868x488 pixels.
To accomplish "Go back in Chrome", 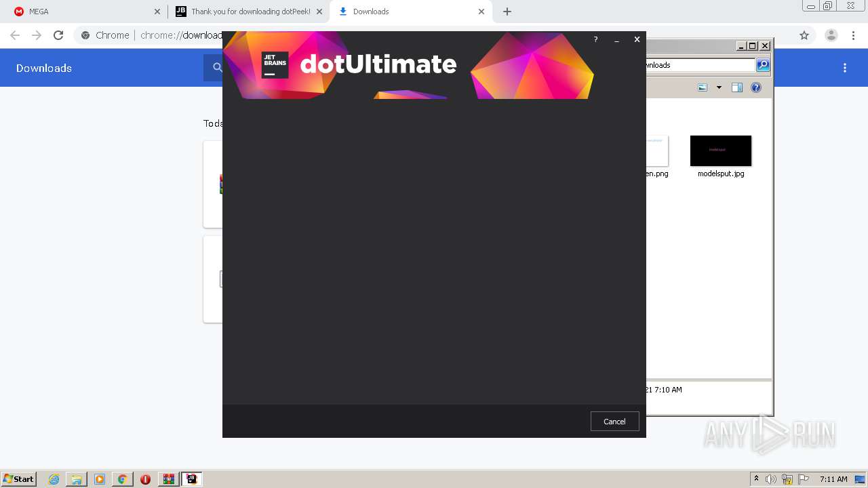I will coord(15,35).
